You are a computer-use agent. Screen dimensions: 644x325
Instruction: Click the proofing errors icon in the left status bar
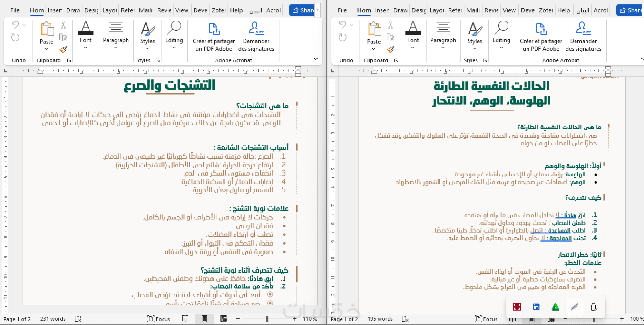[x=78, y=319]
